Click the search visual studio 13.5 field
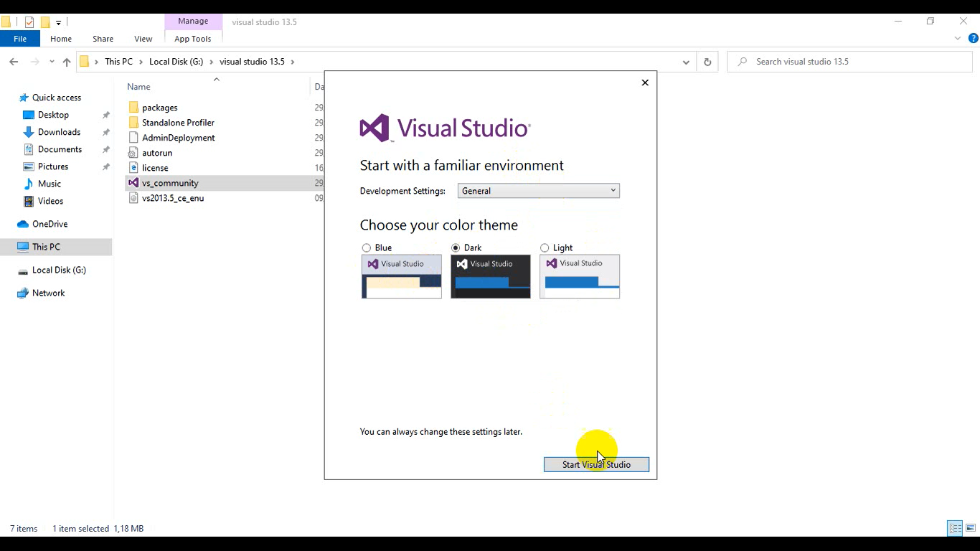This screenshot has width=980, height=551. point(849,62)
